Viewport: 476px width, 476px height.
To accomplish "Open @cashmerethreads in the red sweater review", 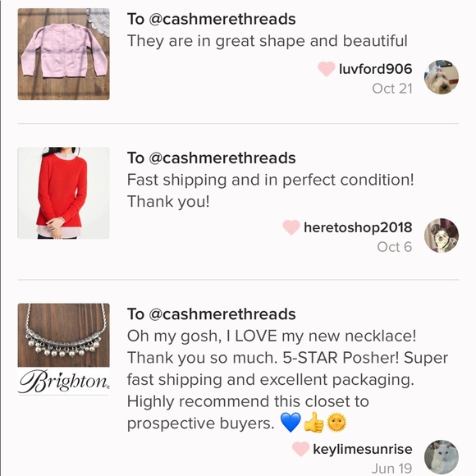I will (222, 158).
